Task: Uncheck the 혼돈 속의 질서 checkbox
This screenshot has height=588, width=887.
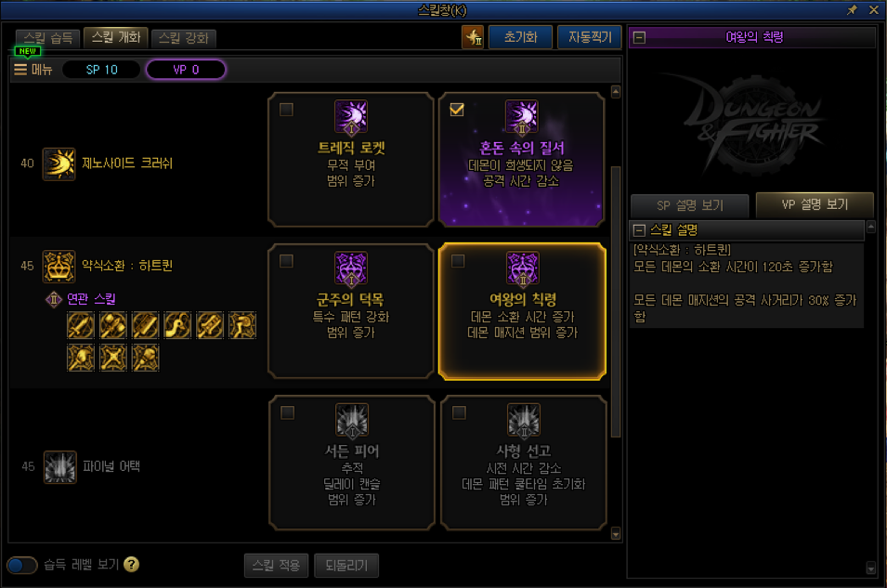Action: [x=457, y=110]
